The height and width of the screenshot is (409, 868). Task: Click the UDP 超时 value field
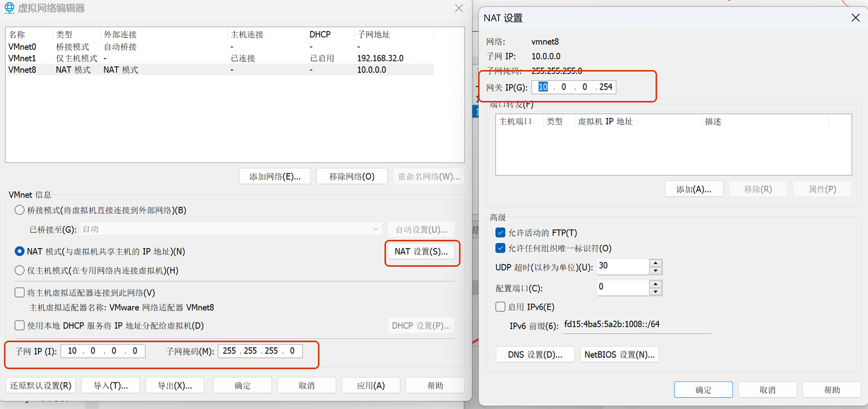pyautogui.click(x=623, y=266)
